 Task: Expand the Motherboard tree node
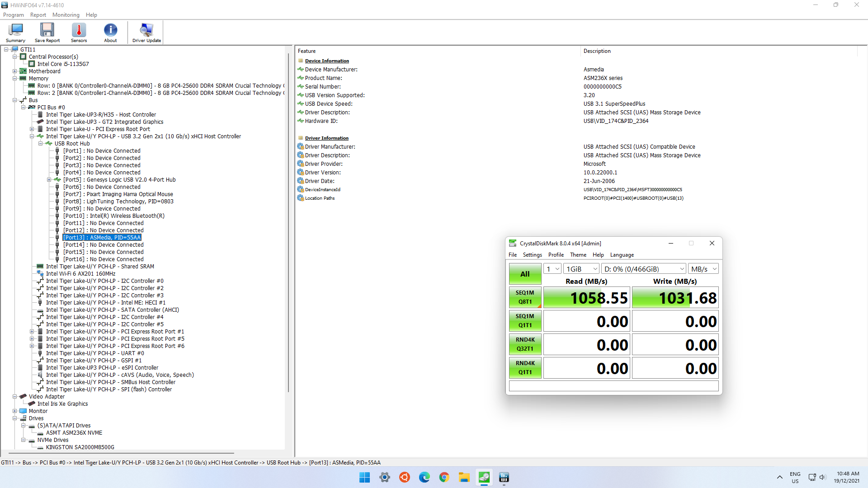pos(15,71)
